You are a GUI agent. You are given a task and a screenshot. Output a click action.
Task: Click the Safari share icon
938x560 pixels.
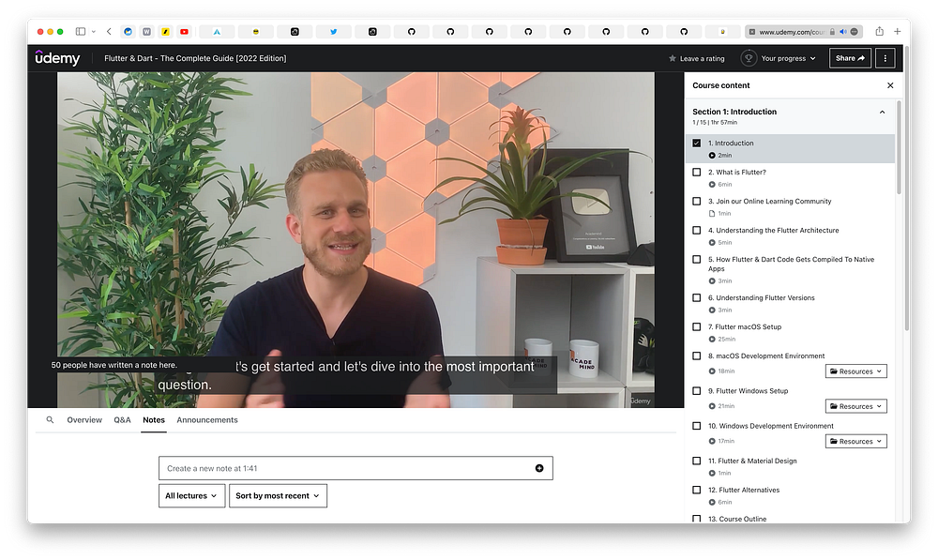(x=879, y=31)
